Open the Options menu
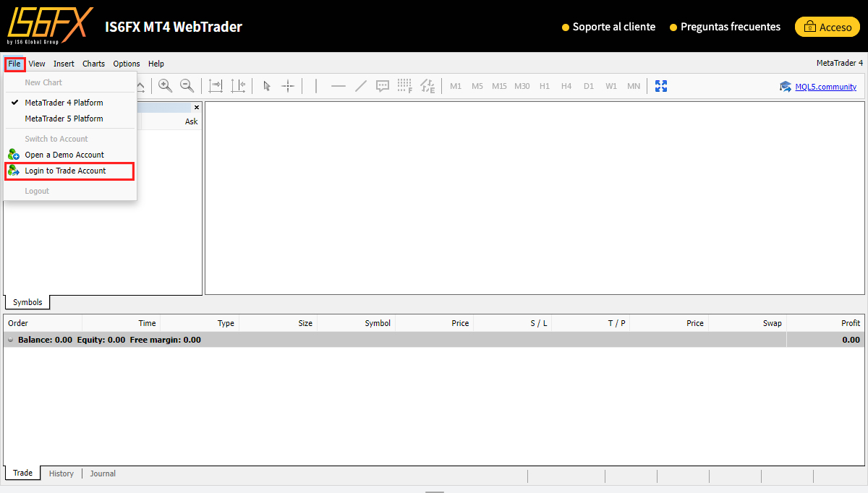Viewport: 868px width, 493px height. click(x=127, y=64)
